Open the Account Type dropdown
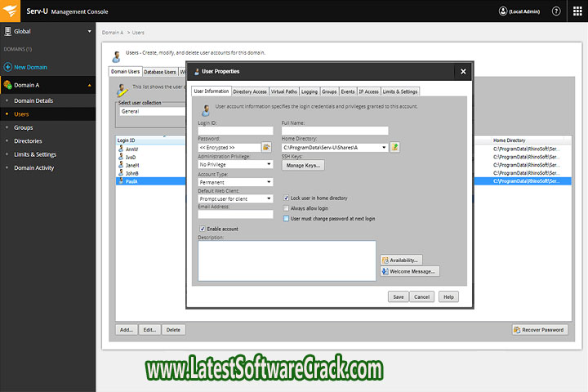Viewport: 588px width, 392px height. click(x=235, y=182)
